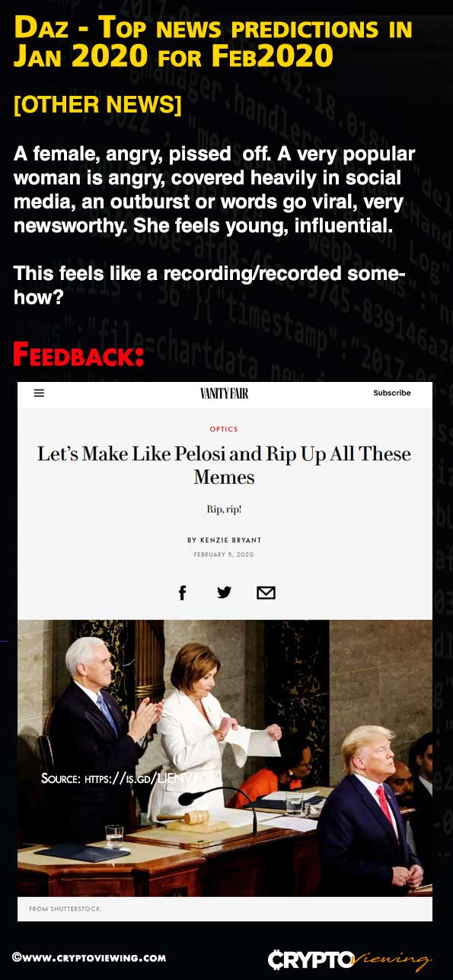Click the red Feedback heading
The image size is (453, 980).
pos(78,355)
